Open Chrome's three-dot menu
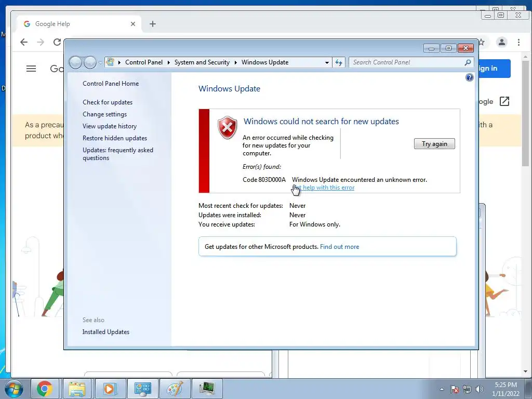This screenshot has width=532, height=399. click(518, 42)
